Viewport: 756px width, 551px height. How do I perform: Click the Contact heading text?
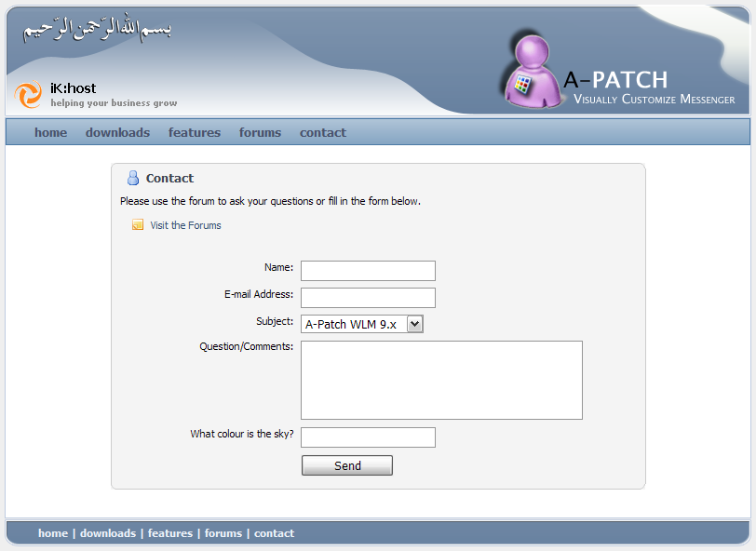coord(169,179)
